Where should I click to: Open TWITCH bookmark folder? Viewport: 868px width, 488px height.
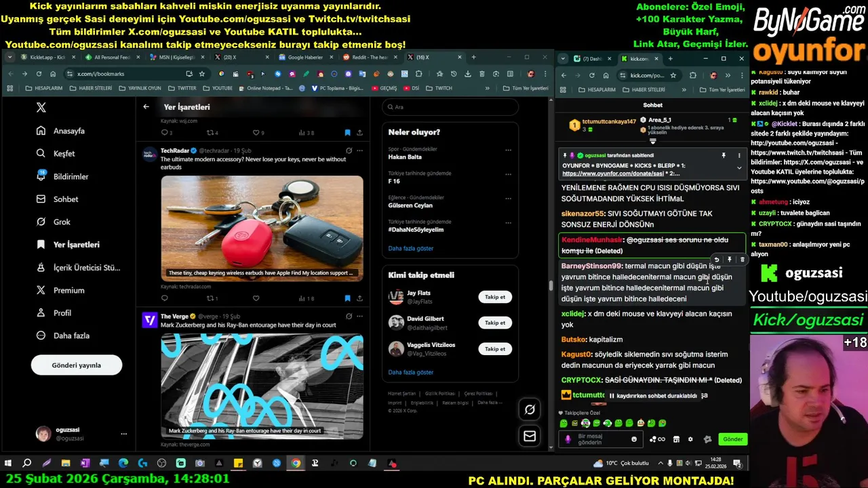pyautogui.click(x=439, y=88)
